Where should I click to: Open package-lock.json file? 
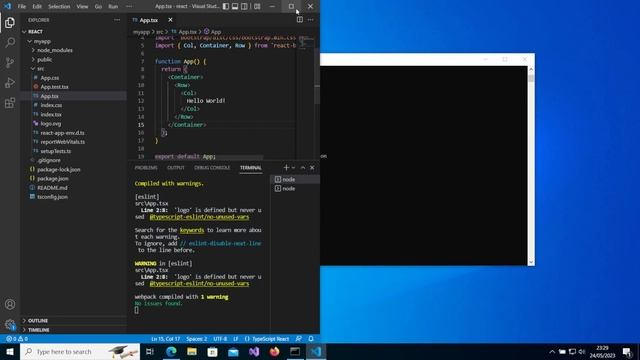coord(73,169)
